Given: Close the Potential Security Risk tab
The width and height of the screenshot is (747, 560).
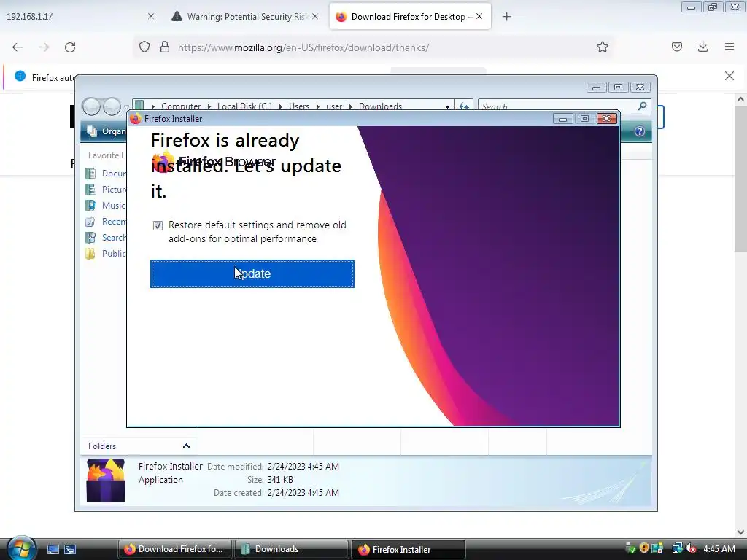Looking at the screenshot, I should coord(315,16).
